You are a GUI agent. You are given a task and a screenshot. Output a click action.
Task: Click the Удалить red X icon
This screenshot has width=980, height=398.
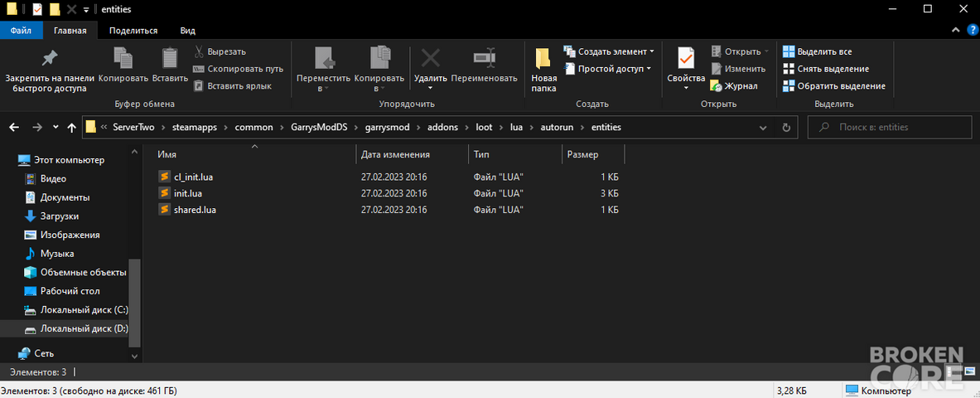(x=430, y=58)
